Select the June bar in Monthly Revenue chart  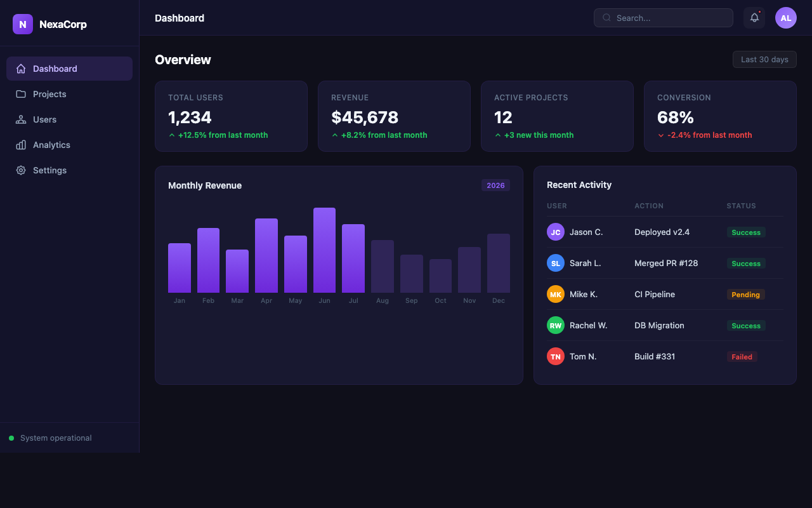324,250
